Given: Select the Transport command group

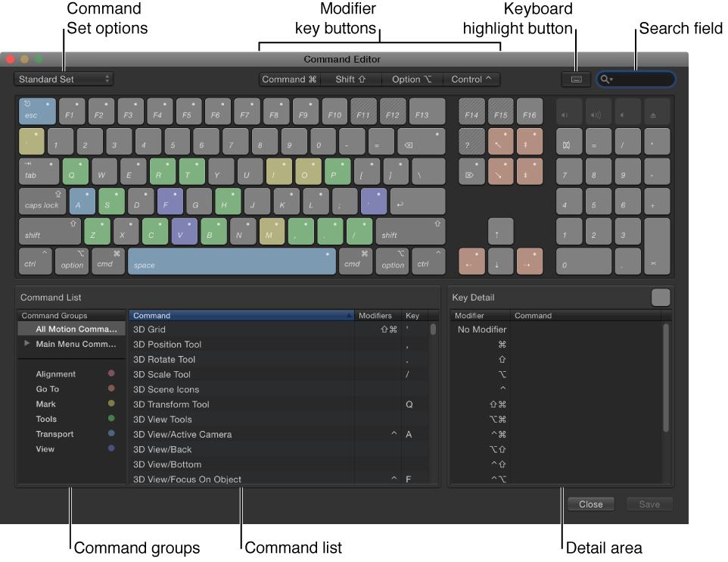Looking at the screenshot, I should click(x=56, y=434).
